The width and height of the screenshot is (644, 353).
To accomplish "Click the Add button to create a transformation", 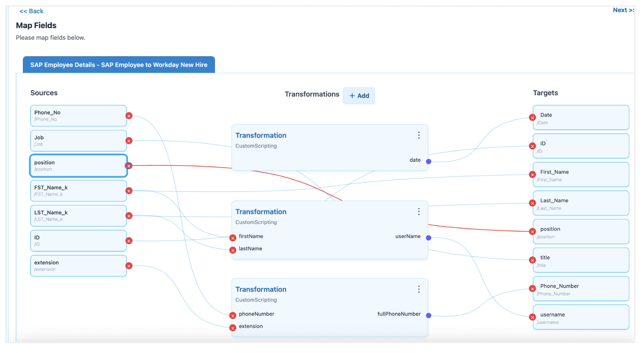I will click(359, 96).
